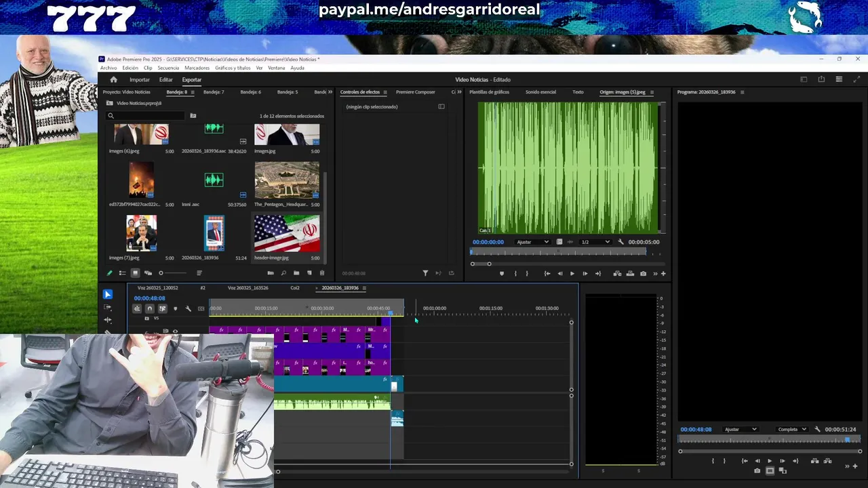Screen dimensions: 868x488
Task: Step forward one frame in Source monitor
Action: coord(585,274)
